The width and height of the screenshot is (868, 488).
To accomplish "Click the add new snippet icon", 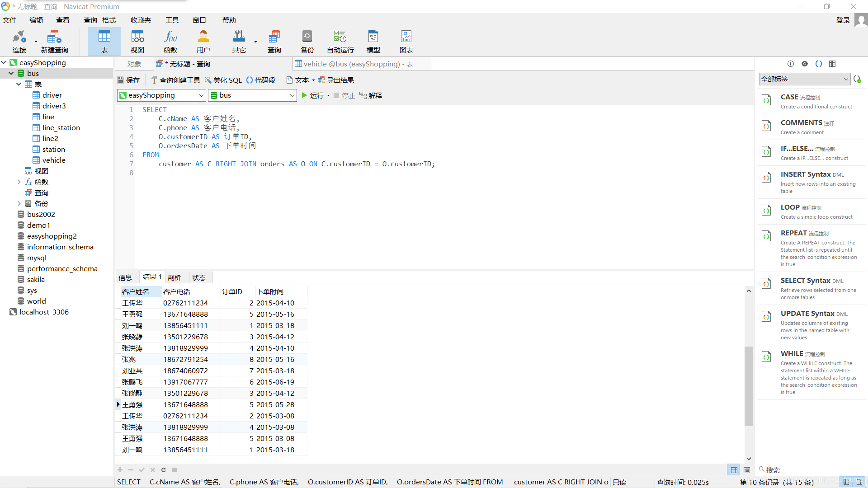I will tap(857, 79).
